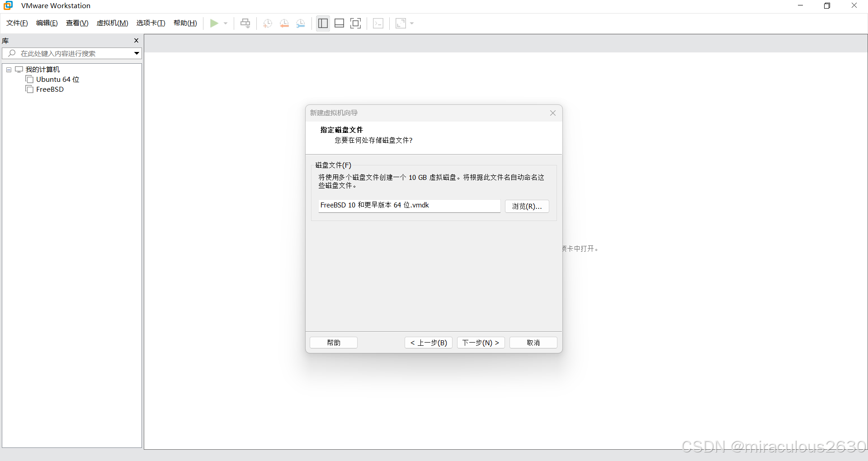Click the full screen mode icon

point(356,23)
